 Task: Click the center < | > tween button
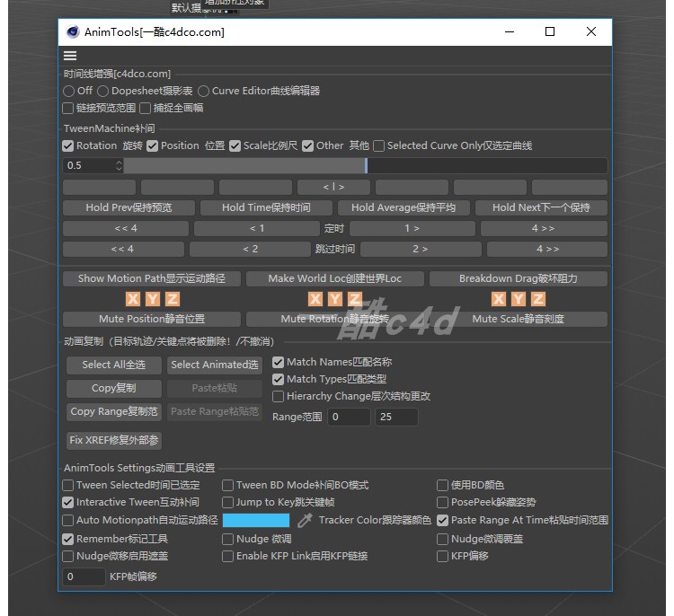click(x=333, y=188)
